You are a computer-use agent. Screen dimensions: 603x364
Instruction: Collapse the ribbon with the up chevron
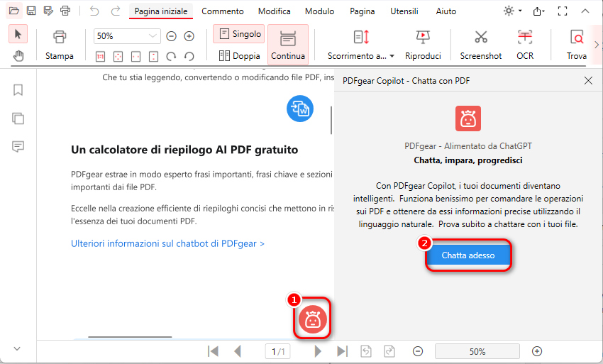[585, 11]
